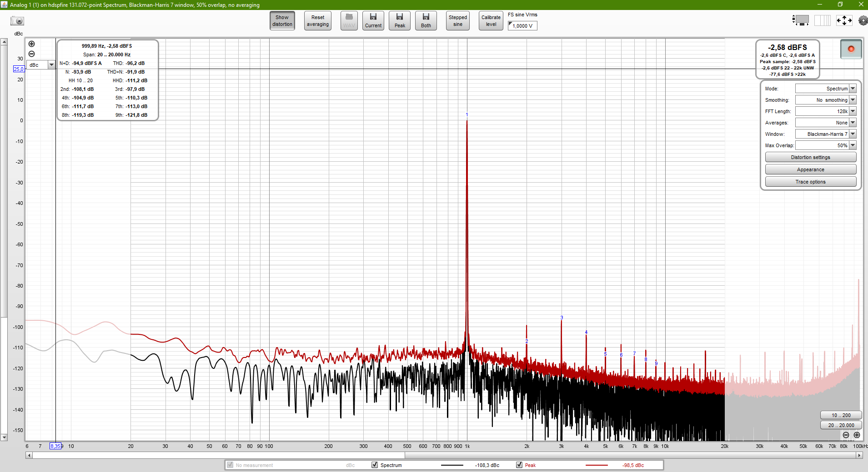868x472 pixels.
Task: Open the dBc Y-axis unit dropdown
Action: coord(41,65)
